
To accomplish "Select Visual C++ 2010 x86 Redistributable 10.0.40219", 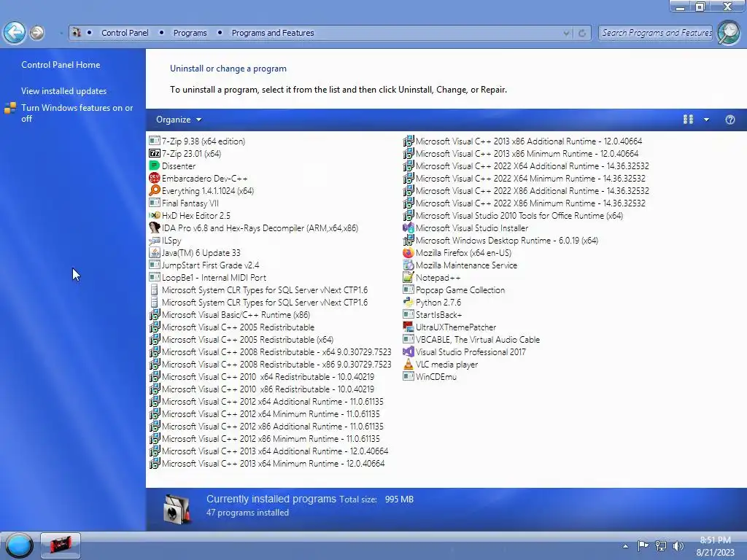I will [x=262, y=389].
